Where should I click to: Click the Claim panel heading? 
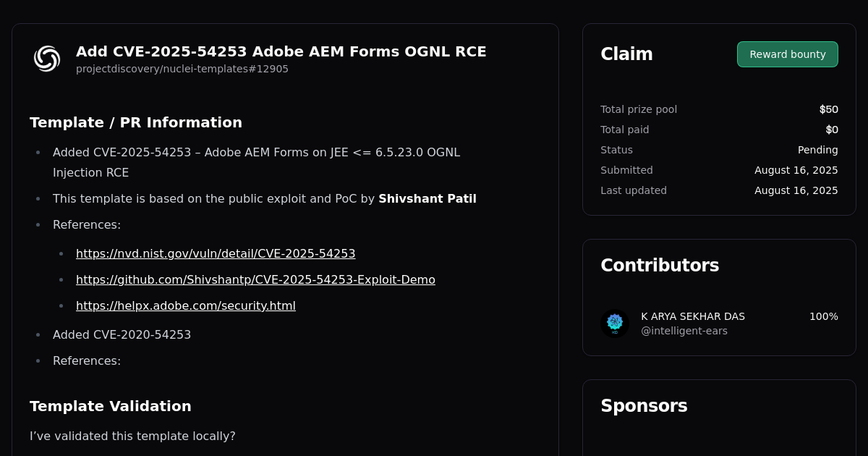[626, 54]
